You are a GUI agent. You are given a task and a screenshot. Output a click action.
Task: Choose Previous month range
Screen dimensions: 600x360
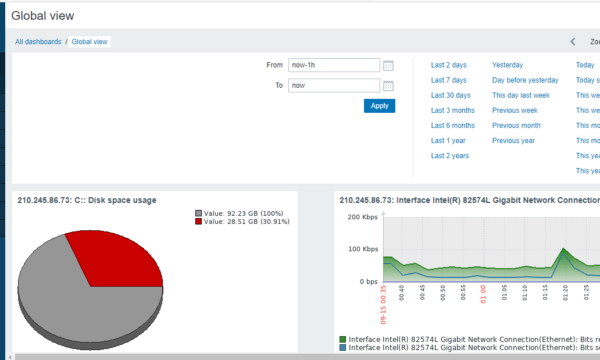pyautogui.click(x=516, y=125)
